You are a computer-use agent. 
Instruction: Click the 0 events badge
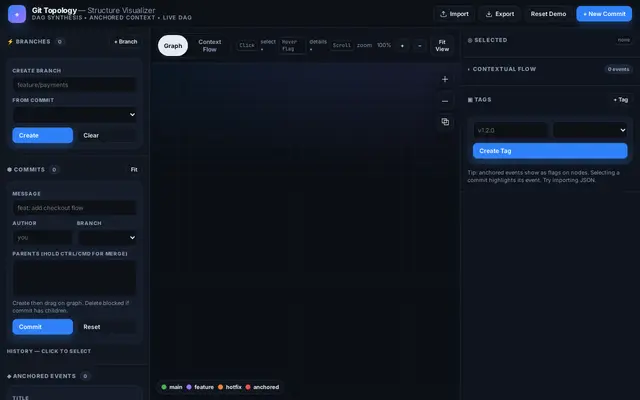[x=618, y=69]
